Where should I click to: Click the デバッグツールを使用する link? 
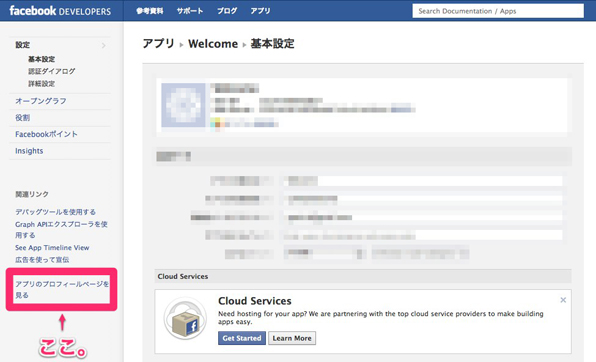55,212
